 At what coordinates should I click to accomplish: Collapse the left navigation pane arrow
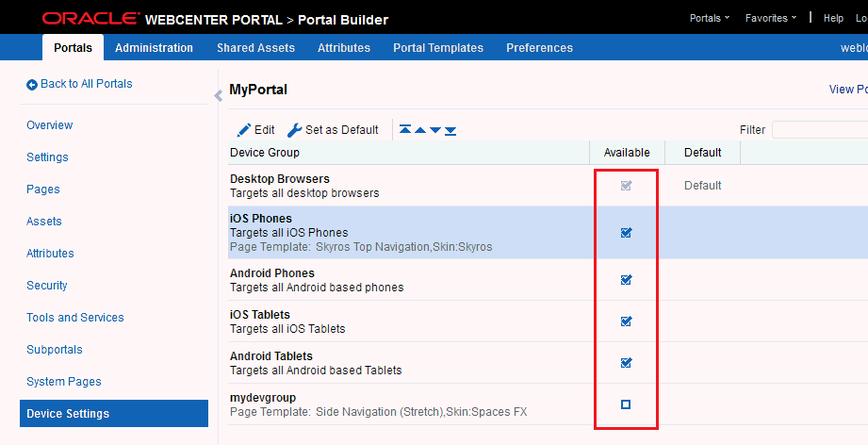(x=218, y=96)
